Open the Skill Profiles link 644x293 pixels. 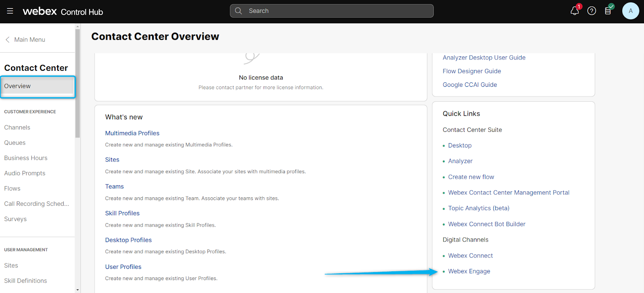(x=122, y=213)
